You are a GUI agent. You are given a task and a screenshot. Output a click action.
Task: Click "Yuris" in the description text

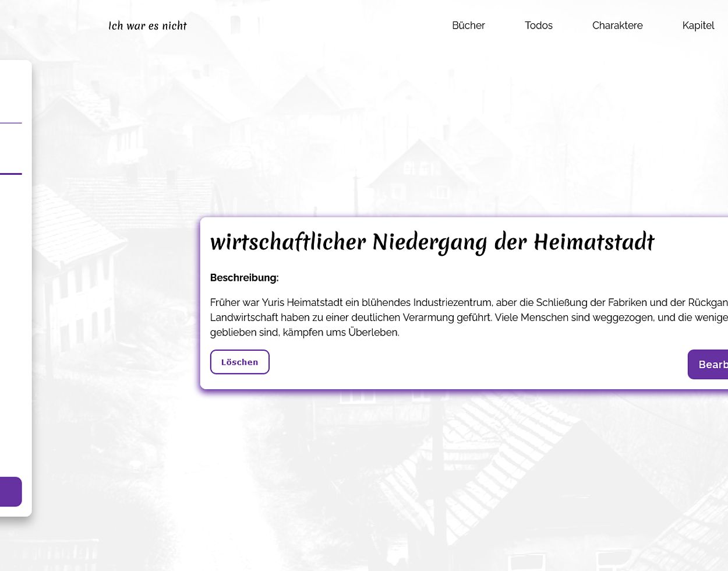pos(273,302)
